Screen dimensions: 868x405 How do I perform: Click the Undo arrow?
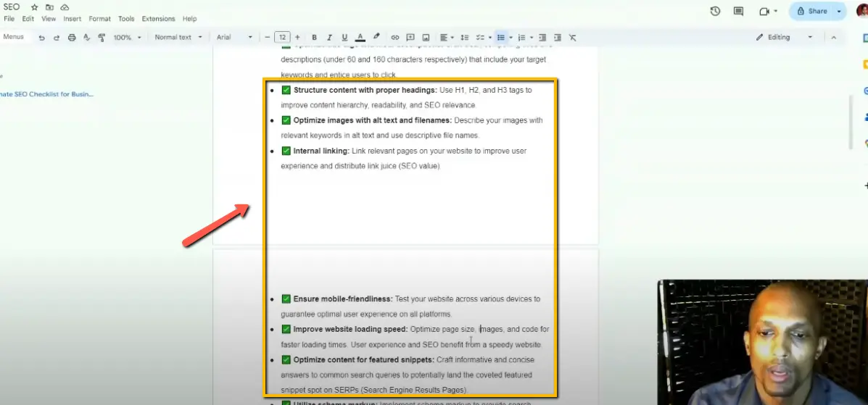point(41,38)
